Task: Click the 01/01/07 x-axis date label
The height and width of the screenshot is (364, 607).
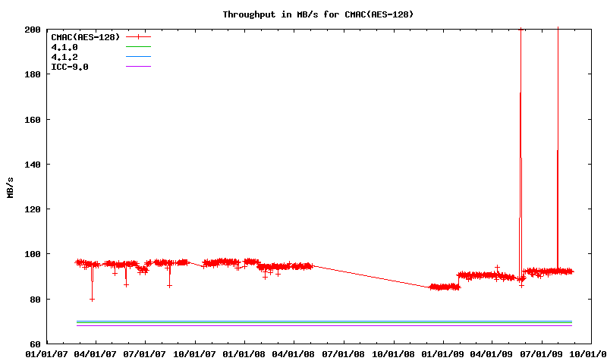Action: tap(46, 353)
